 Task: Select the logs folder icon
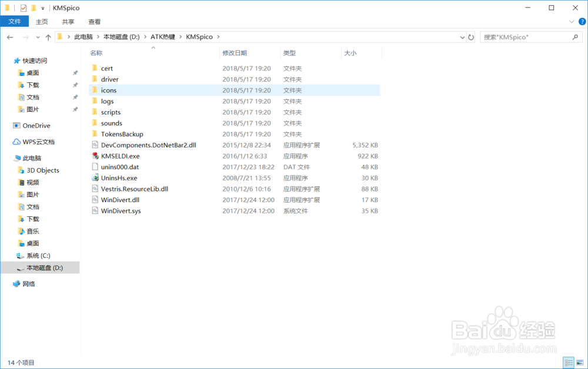[x=95, y=101]
